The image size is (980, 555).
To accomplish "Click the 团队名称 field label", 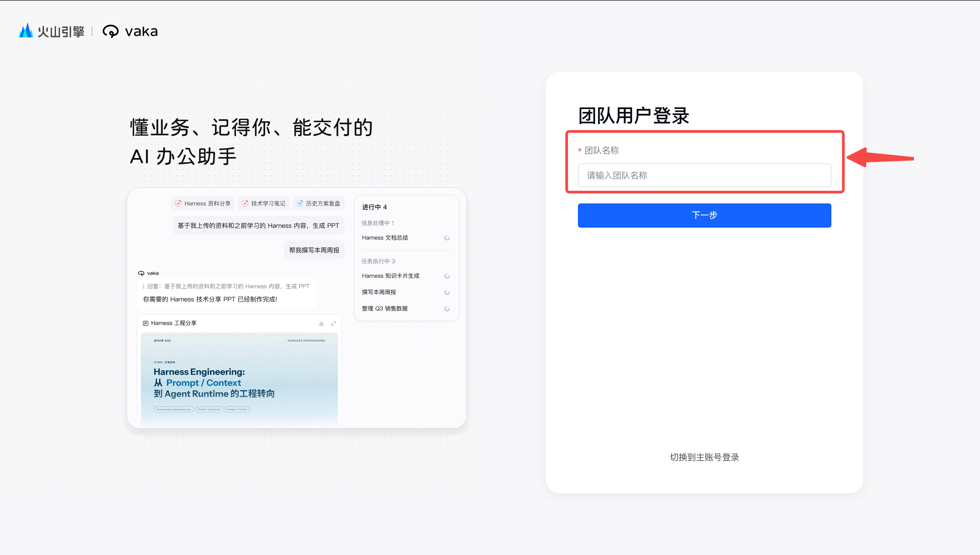I will pos(602,150).
